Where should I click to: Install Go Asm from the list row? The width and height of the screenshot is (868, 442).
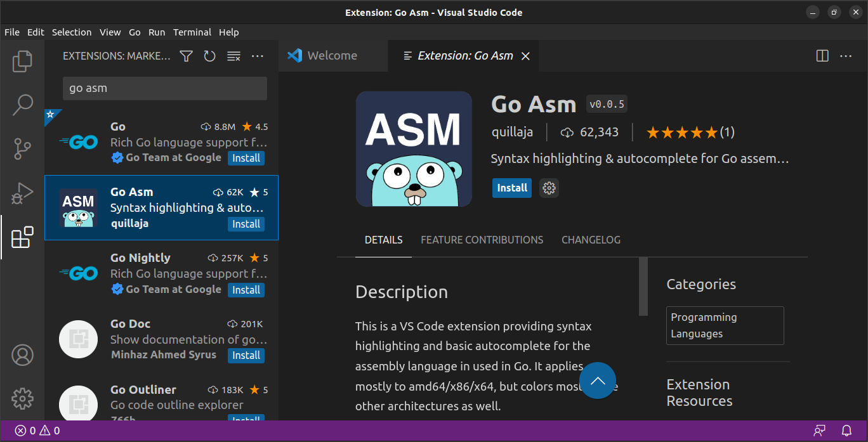246,224
